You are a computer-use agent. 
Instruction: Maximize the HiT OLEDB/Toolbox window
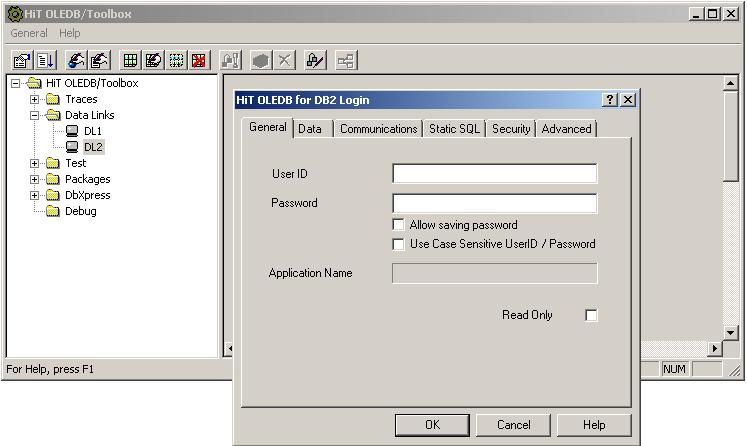click(713, 14)
